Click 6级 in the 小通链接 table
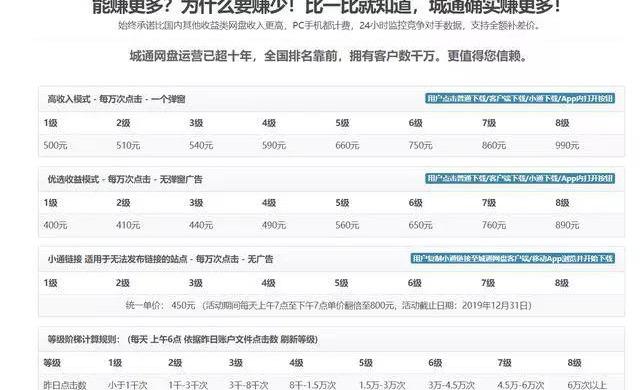 pos(415,283)
